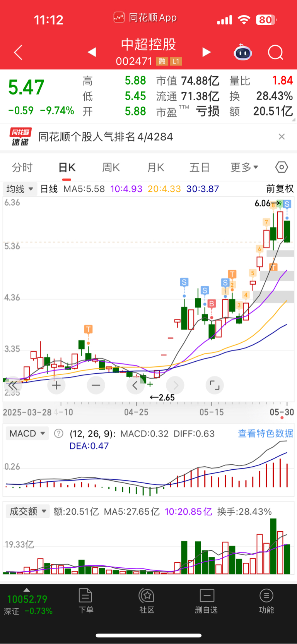297x644 pixels.
Task: Open MACD help question mark
Action: coord(58,433)
